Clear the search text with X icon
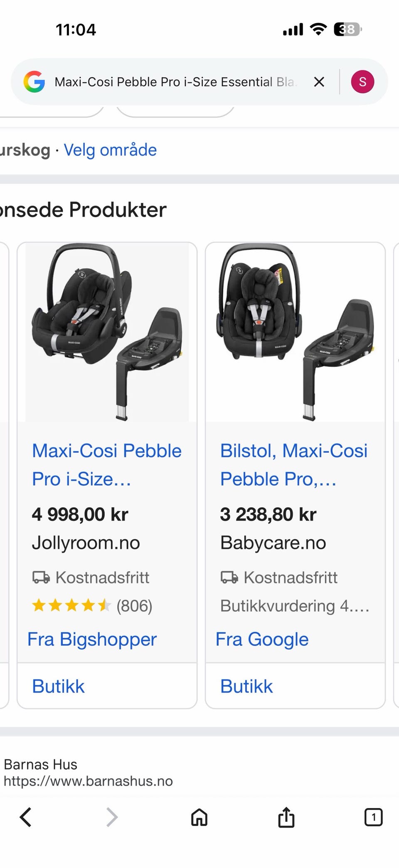399x868 pixels. 319,82
